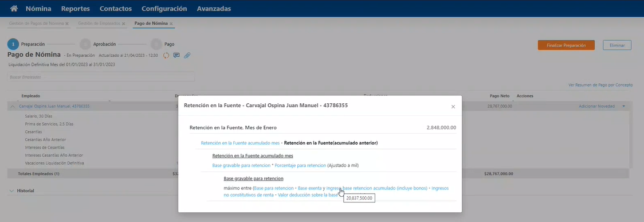Close the Pago de Nómina tab

[171, 24]
